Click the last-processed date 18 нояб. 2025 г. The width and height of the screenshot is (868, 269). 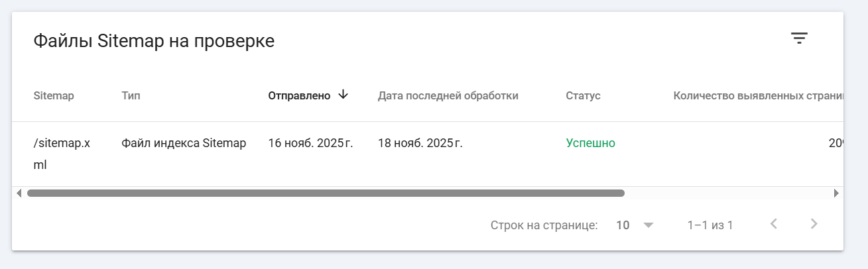point(420,142)
